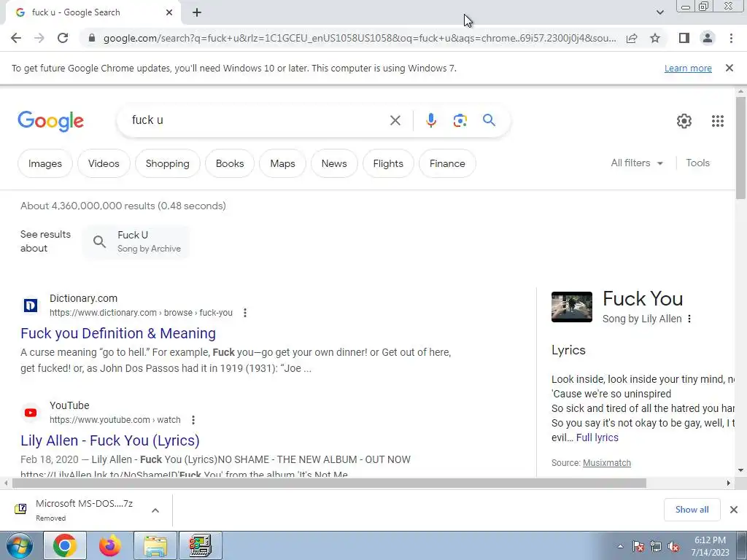
Task: Open the Full lyrics link
Action: click(597, 437)
